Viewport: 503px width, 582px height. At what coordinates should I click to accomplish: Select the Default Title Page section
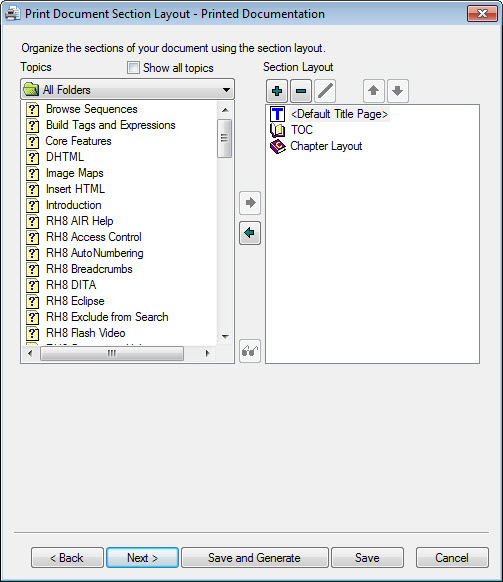339,114
